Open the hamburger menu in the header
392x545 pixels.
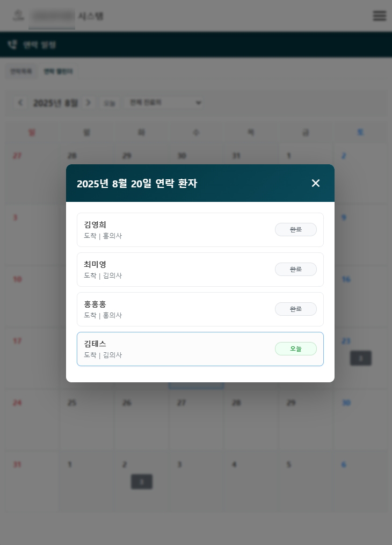click(x=380, y=16)
